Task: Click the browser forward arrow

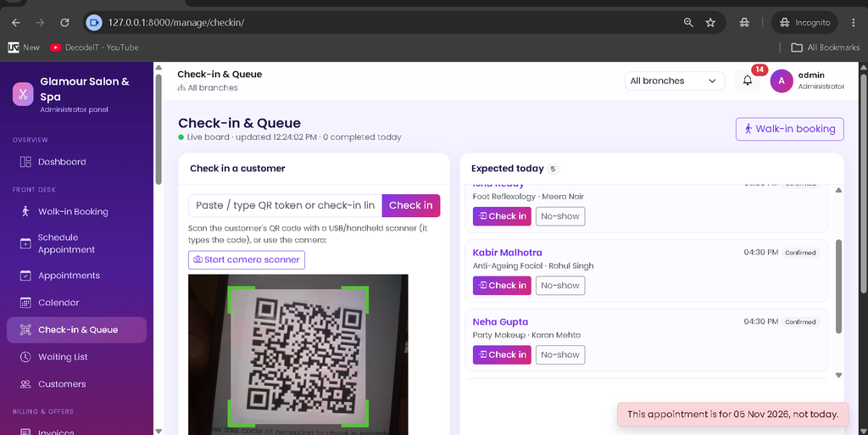Action: coord(40,23)
